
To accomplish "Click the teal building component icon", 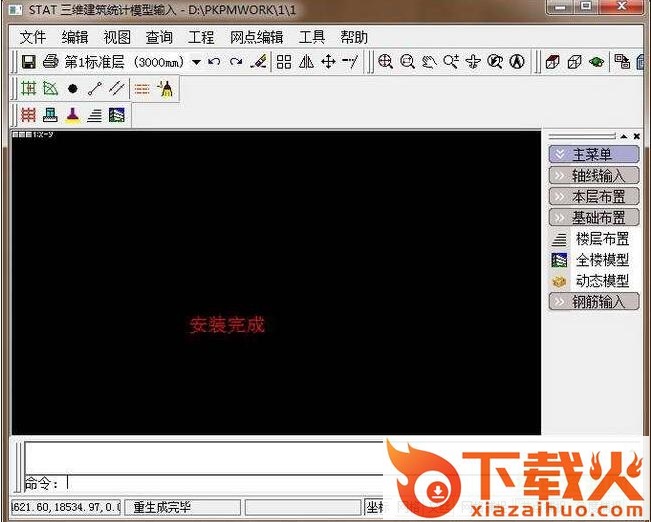I will tap(51, 115).
